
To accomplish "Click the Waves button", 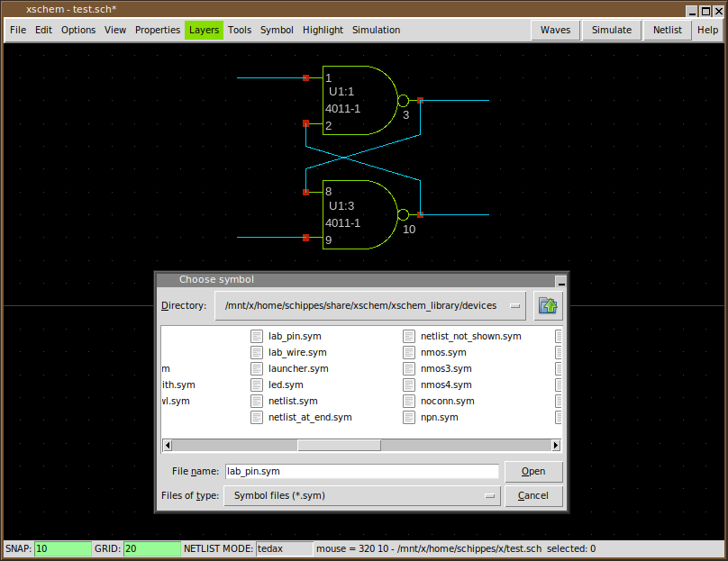I will (x=555, y=30).
